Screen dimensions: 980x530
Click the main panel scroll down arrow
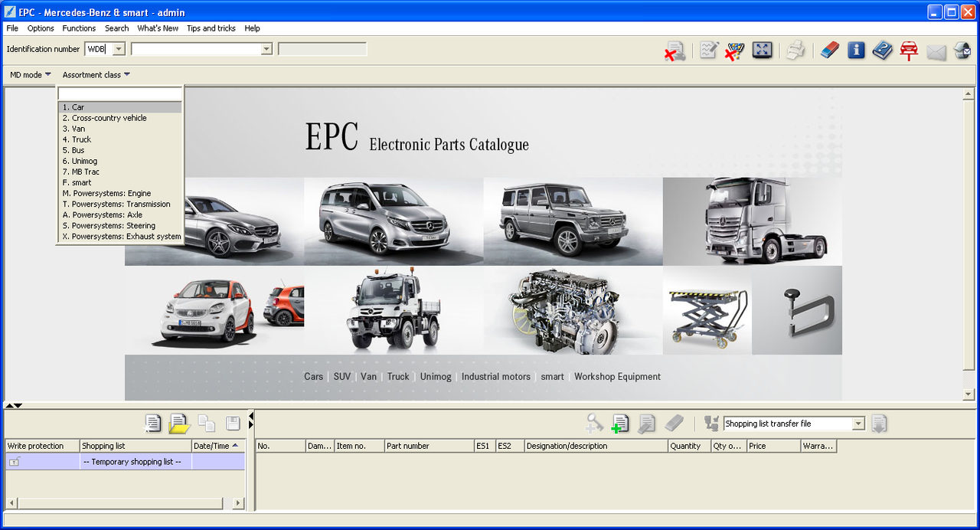pos(969,394)
